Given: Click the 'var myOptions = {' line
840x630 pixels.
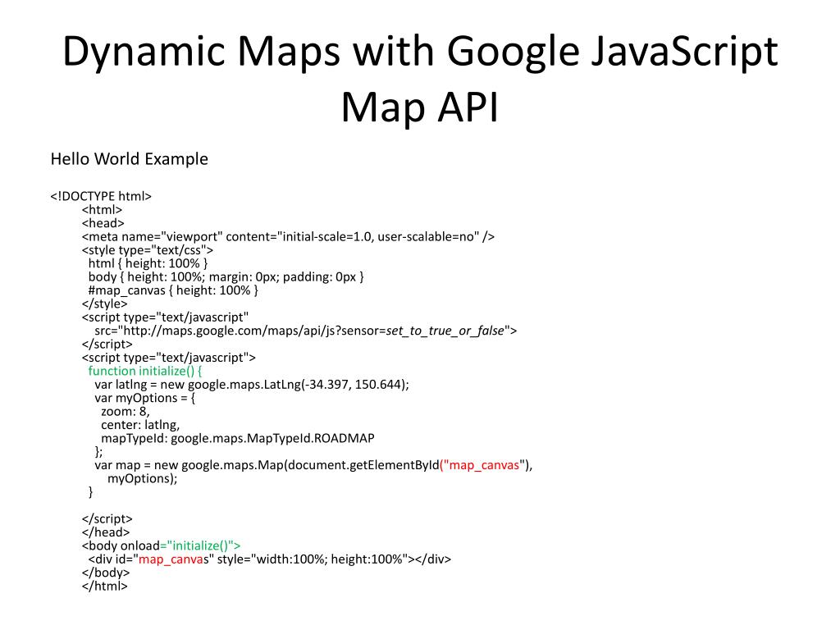Looking at the screenshot, I should [145, 398].
